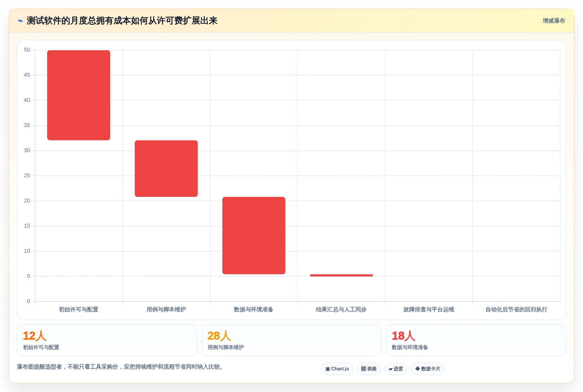The image size is (583, 392).
Task: Click the 28人 用例与脚本维护 data card
Action: (291, 340)
